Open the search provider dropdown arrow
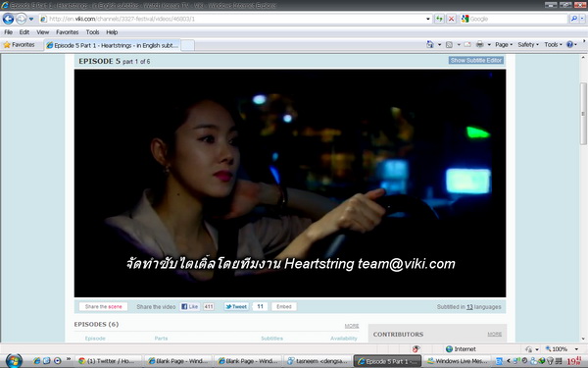This screenshot has width=588, height=368. click(x=582, y=19)
